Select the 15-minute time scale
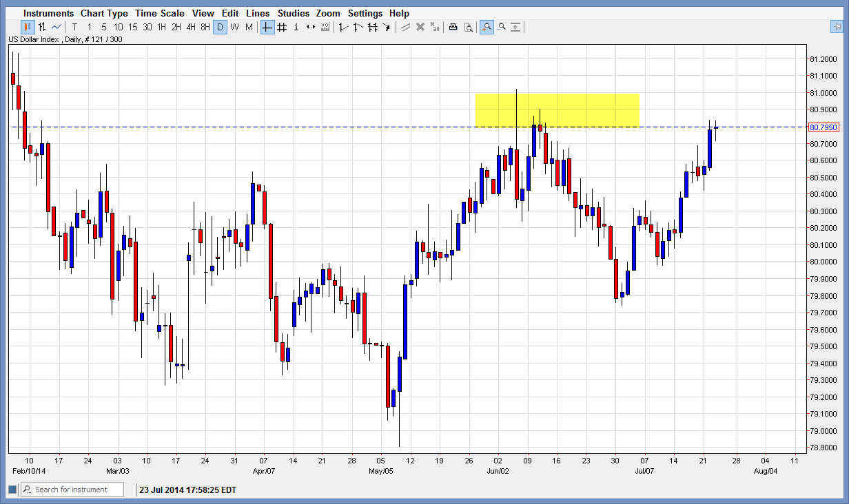The image size is (849, 504). 132,27
